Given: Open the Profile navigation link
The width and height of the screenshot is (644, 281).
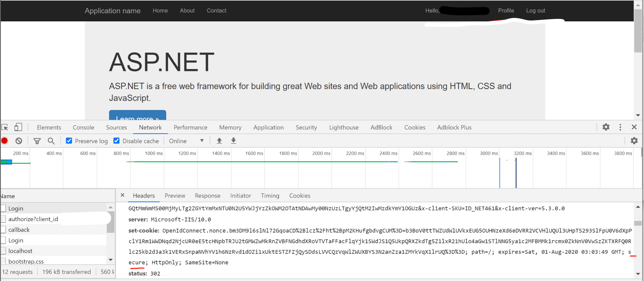Looking at the screenshot, I should coord(506,10).
